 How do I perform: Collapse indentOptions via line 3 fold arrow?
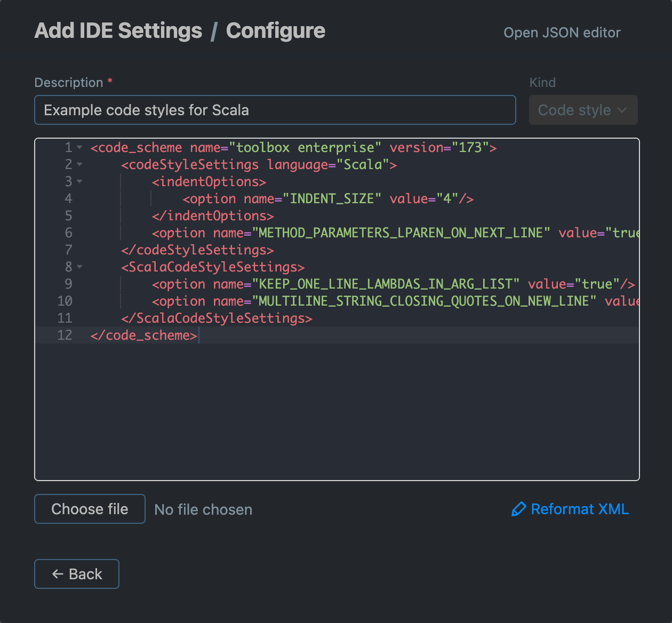pos(79,182)
